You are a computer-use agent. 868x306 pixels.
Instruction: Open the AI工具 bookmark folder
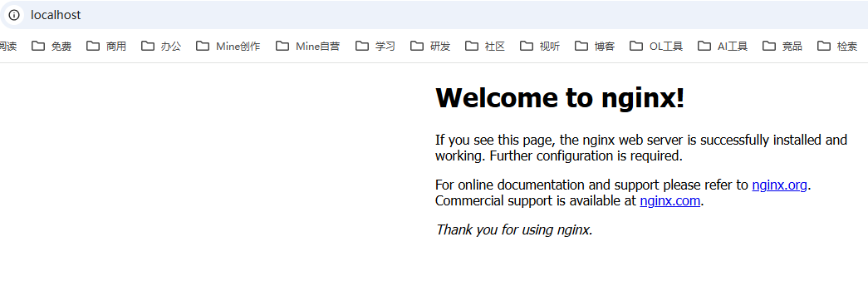723,47
